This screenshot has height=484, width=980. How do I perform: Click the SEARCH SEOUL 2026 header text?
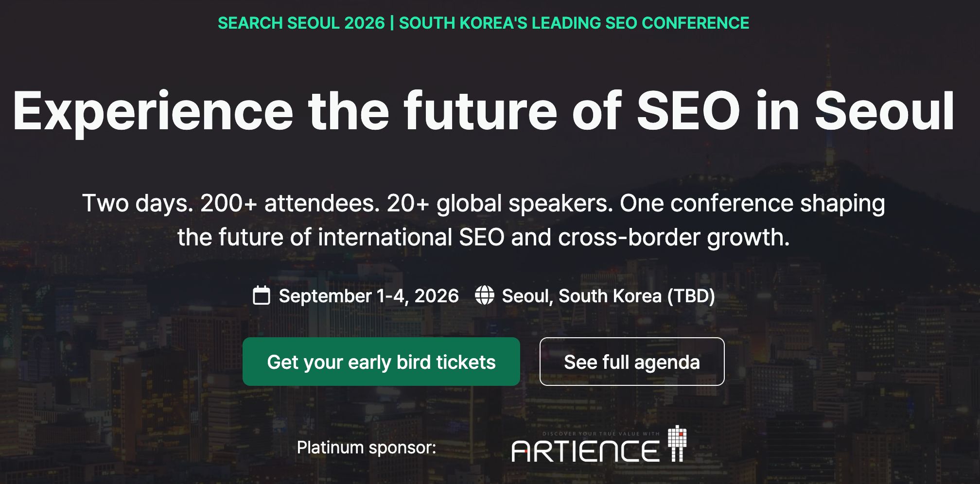pos(301,23)
